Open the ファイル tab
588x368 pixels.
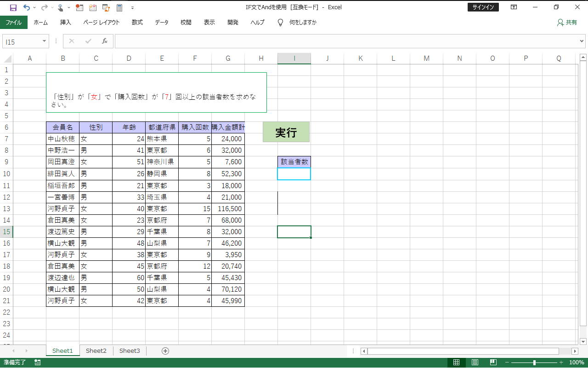[14, 22]
